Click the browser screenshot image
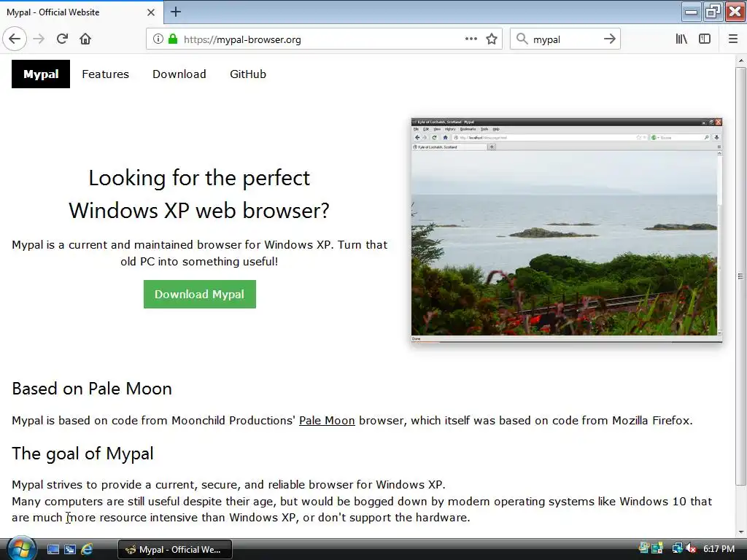This screenshot has height=560, width=747. (566, 230)
